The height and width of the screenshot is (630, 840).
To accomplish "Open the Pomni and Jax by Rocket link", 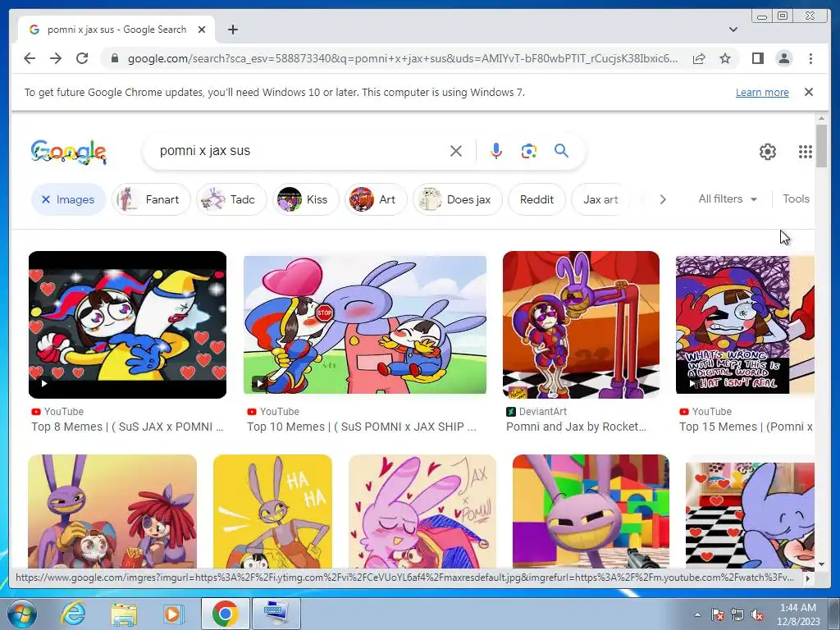I will tap(576, 427).
